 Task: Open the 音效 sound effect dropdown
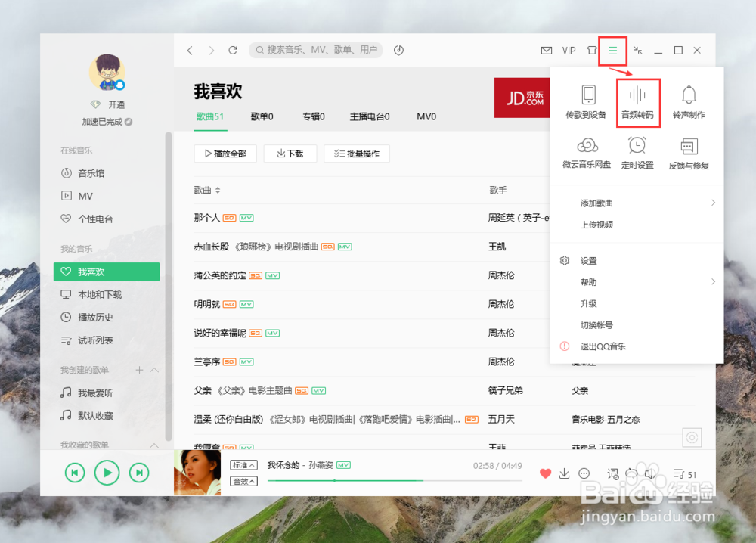tap(244, 481)
